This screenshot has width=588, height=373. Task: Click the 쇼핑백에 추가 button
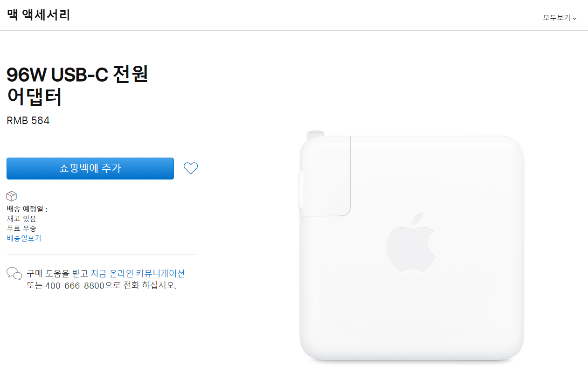tap(90, 168)
